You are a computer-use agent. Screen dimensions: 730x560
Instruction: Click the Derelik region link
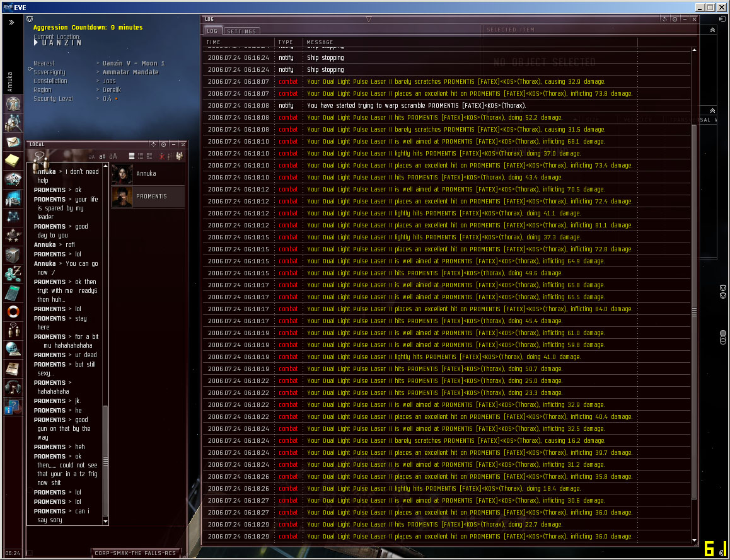112,90
